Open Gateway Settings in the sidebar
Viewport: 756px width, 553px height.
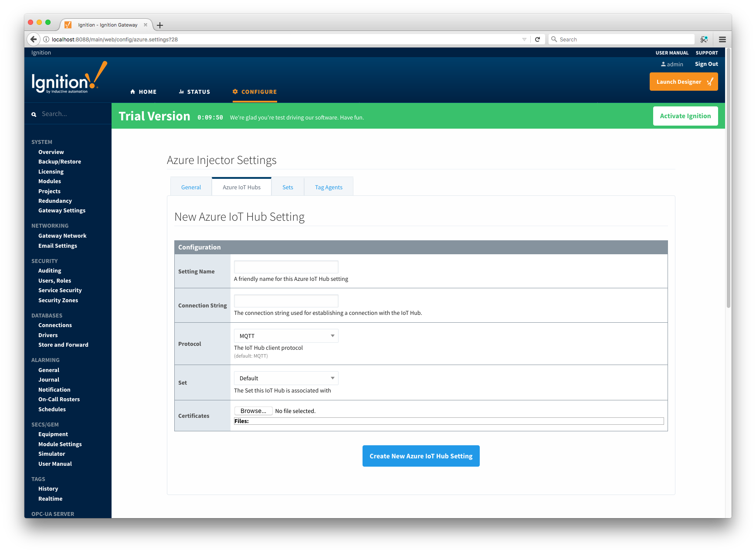click(62, 211)
